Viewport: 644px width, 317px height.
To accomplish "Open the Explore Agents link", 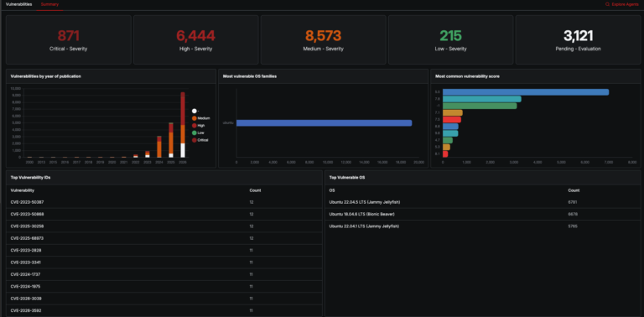I will click(x=622, y=4).
